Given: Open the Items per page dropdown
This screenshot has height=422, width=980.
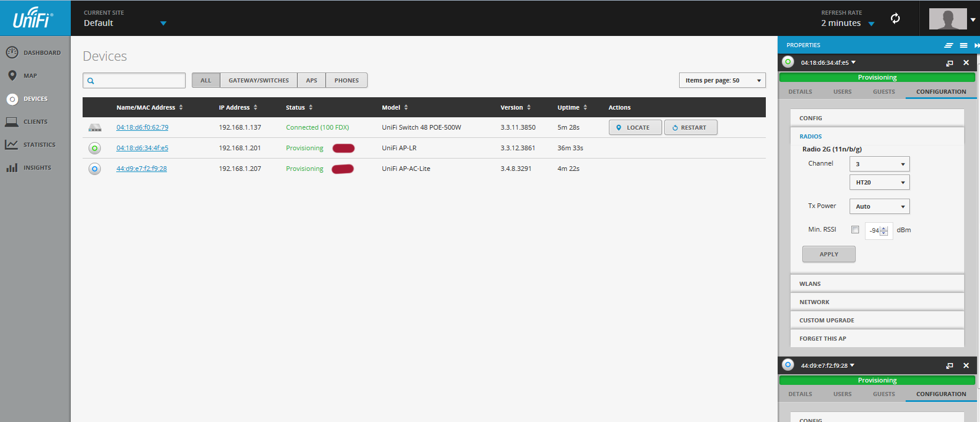Looking at the screenshot, I should (722, 80).
